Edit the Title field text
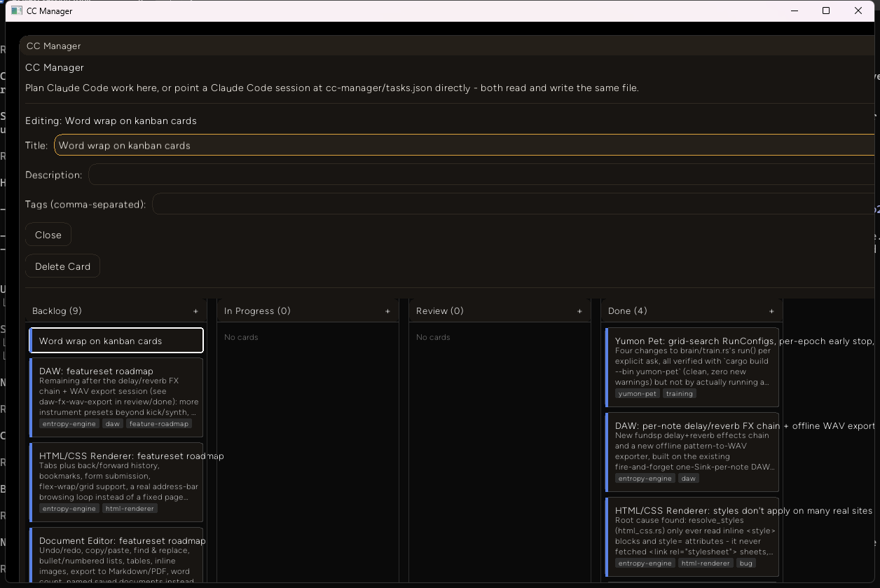This screenshot has height=588, width=880. pos(465,145)
